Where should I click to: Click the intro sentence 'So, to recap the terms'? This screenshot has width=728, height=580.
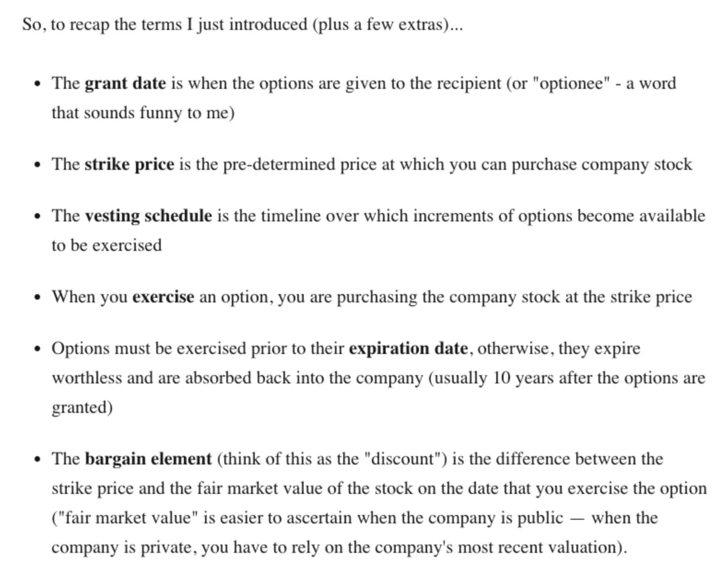(x=242, y=25)
